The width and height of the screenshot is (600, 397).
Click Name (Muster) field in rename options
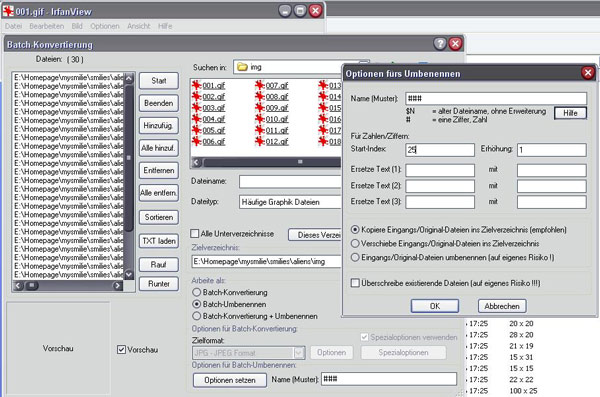click(x=496, y=98)
